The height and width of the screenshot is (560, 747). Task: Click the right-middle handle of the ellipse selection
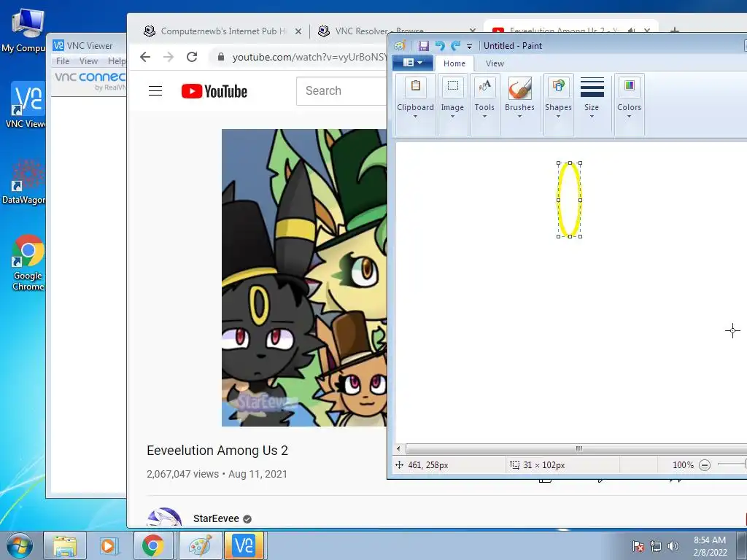[580, 200]
